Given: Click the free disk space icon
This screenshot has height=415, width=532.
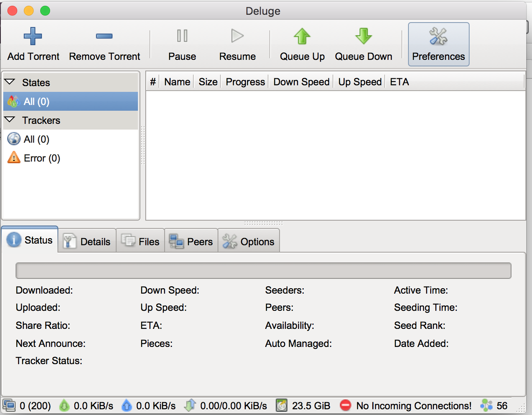Looking at the screenshot, I should click(x=282, y=406).
